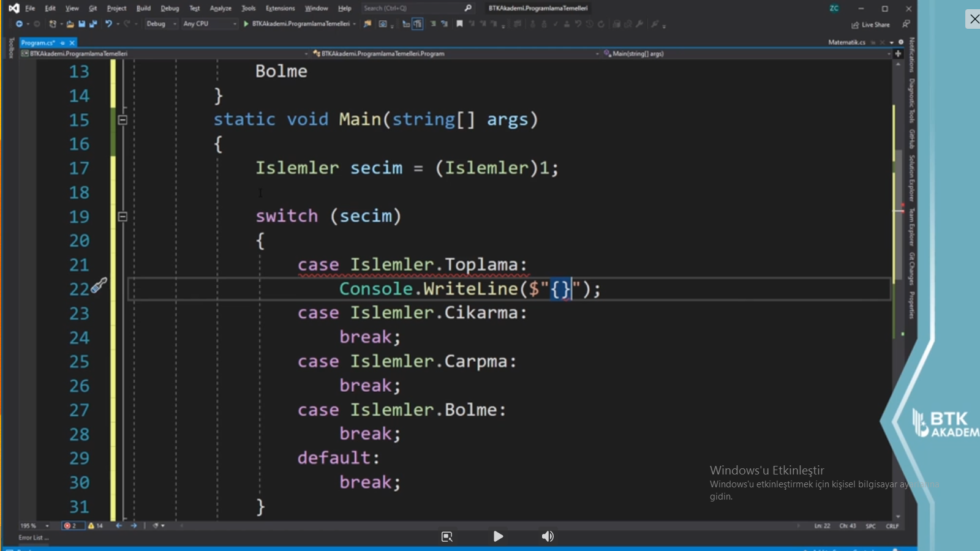Close the overlay with the X button

click(974, 19)
